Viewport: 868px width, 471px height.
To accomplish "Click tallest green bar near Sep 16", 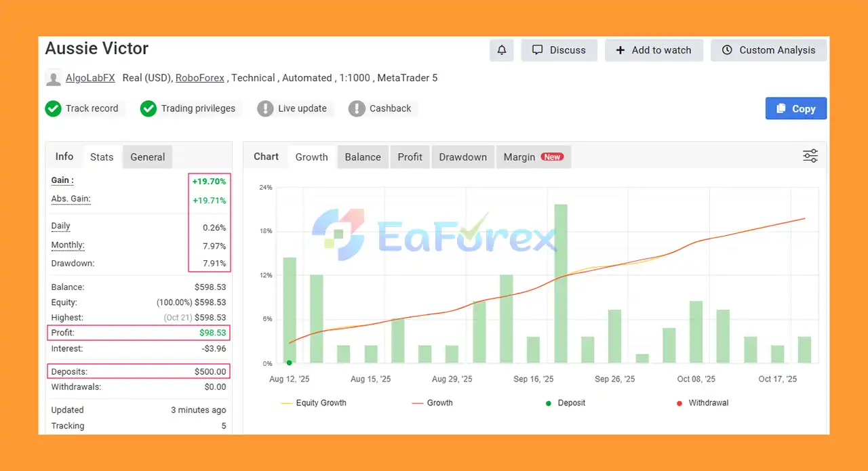I will [561, 283].
